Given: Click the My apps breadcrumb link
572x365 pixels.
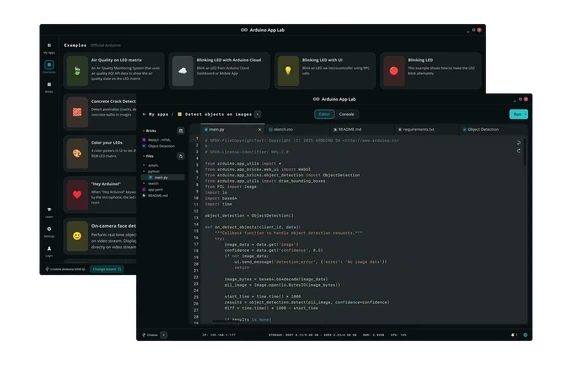Looking at the screenshot, I should pyautogui.click(x=159, y=114).
